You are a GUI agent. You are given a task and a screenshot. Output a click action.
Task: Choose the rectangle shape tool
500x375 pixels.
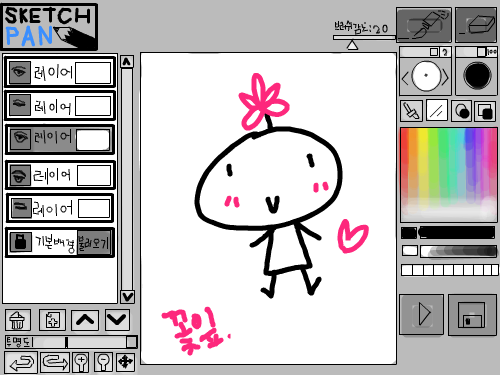485,111
